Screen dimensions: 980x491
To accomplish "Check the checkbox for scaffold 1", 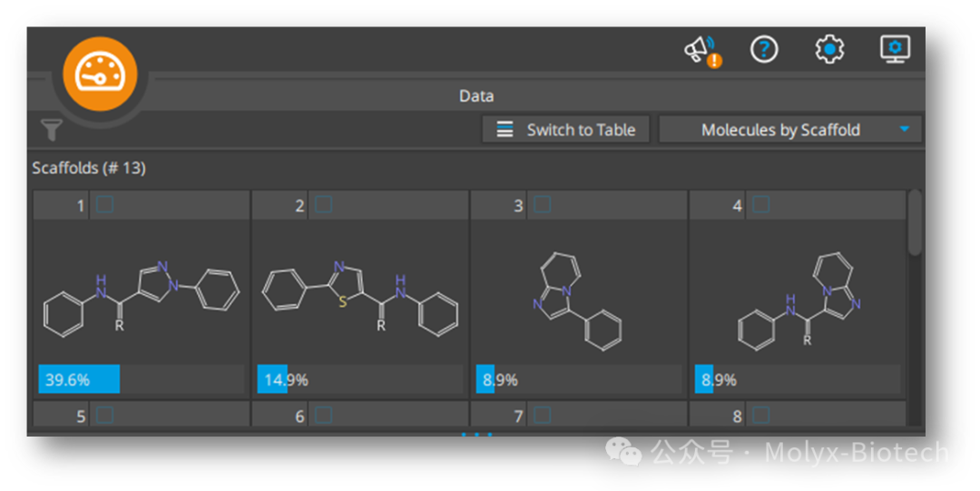I will pyautogui.click(x=104, y=204).
